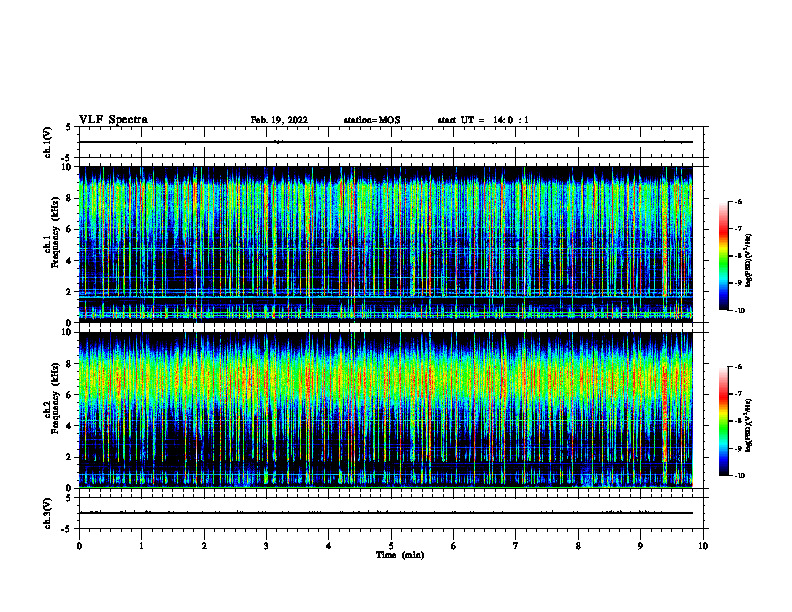
Task: Click the "ch.3(V)" waveform axis label
Action: [48, 513]
